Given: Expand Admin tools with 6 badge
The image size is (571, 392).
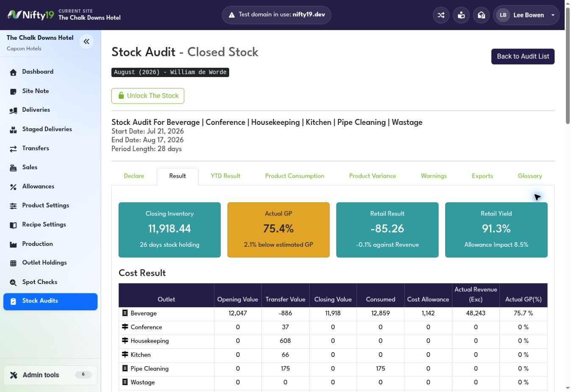Looking at the screenshot, I should click(x=50, y=375).
